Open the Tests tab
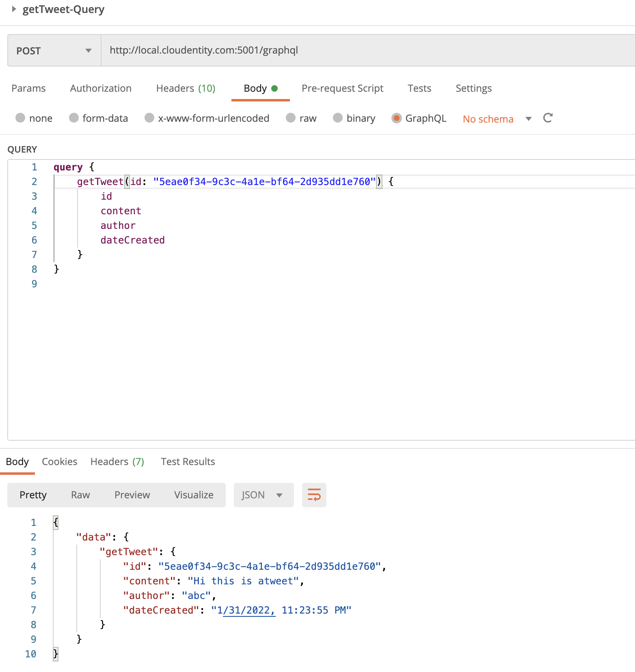Viewport: 635px width, 672px height. click(419, 88)
